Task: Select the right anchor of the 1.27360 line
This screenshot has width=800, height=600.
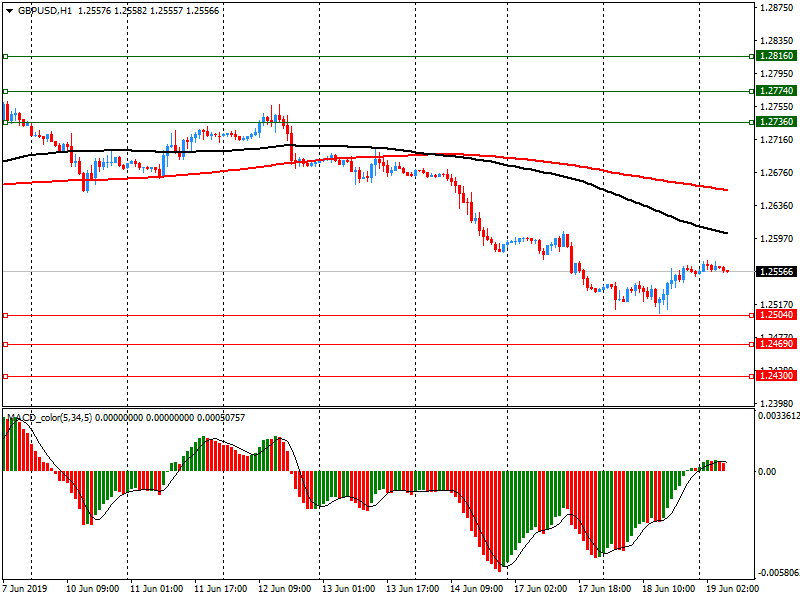Action: 752,122
